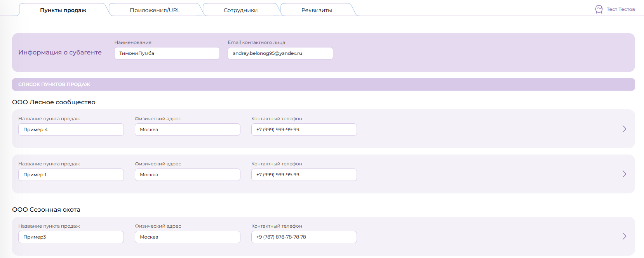
Task: Click the physical address field of Пример 1
Action: pyautogui.click(x=187, y=175)
